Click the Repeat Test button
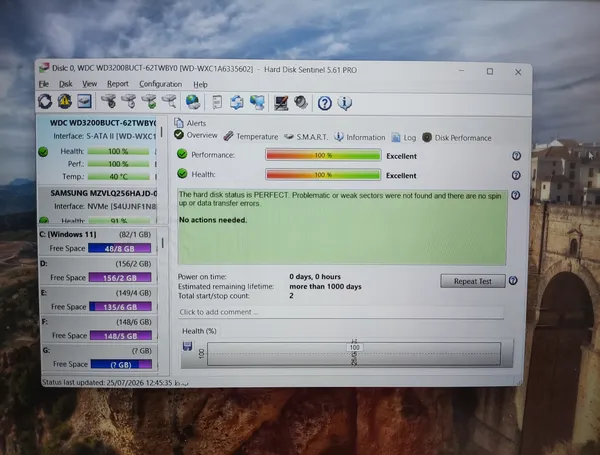 tap(473, 281)
